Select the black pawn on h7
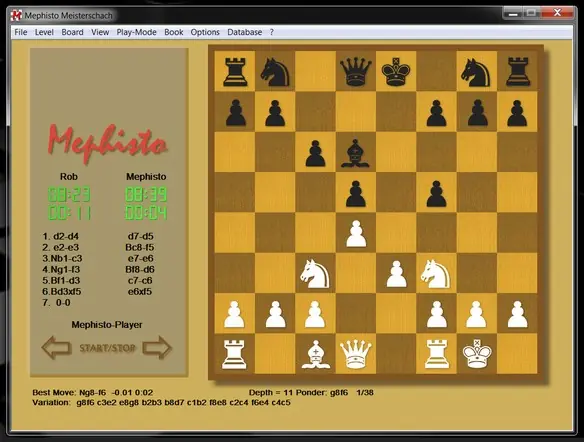The image size is (584, 442). (x=517, y=113)
